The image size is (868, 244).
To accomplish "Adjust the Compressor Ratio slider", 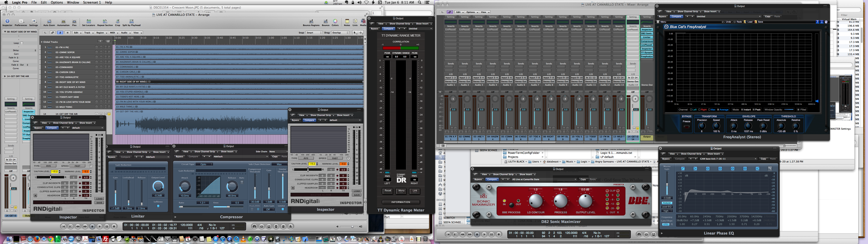I will tap(194, 206).
